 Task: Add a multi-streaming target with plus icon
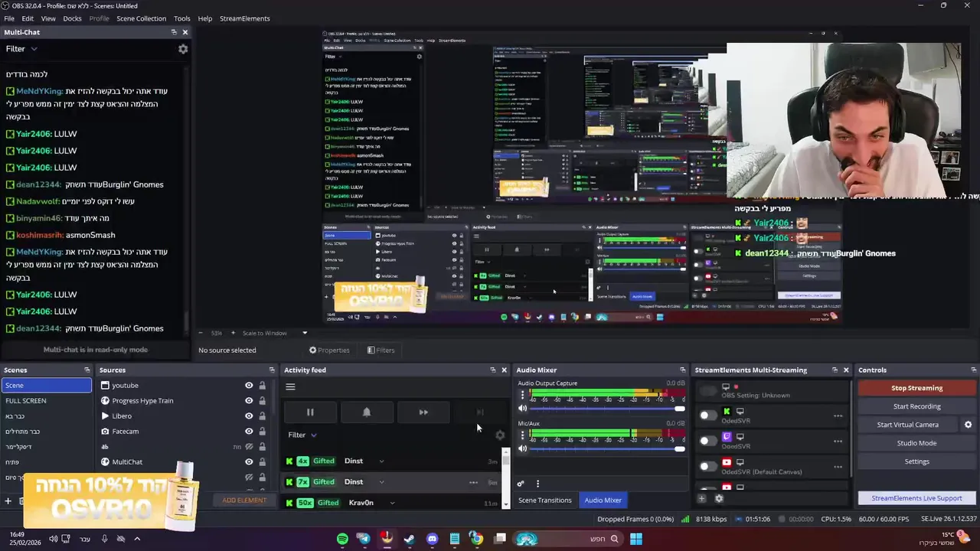pyautogui.click(x=701, y=499)
